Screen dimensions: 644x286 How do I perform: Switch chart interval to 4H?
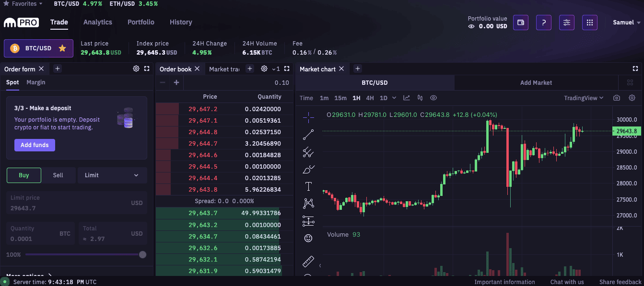coord(370,98)
